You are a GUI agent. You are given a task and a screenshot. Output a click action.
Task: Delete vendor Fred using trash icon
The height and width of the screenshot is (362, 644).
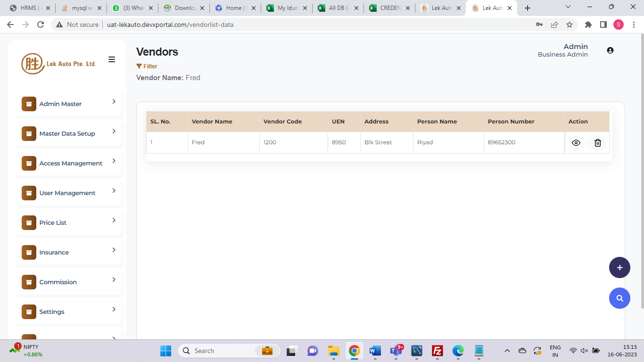pos(597,143)
